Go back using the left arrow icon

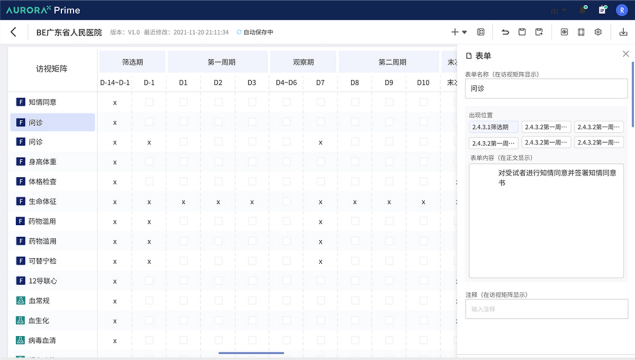[x=13, y=32]
